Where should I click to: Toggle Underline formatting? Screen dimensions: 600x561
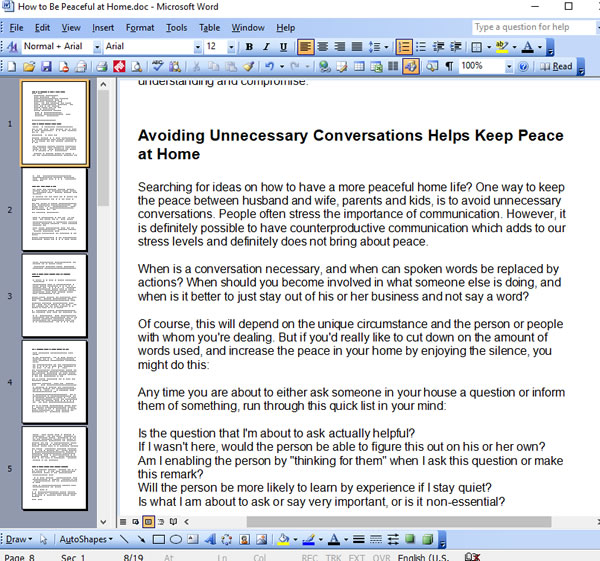[284, 47]
